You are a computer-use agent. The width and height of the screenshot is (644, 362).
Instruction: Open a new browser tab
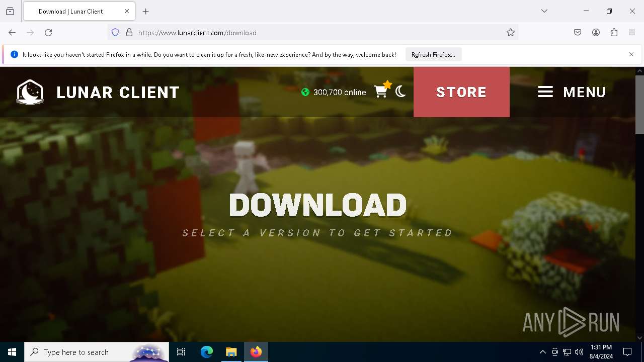(x=146, y=11)
